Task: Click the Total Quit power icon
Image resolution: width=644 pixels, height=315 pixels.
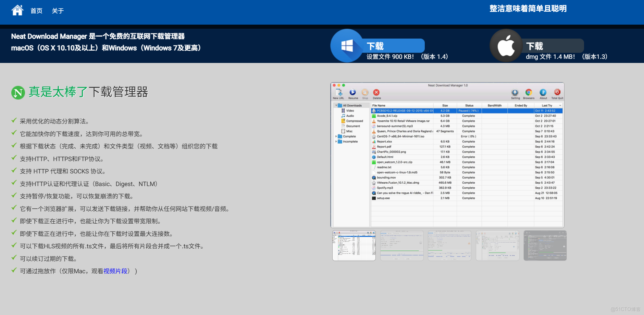Action: [x=557, y=92]
